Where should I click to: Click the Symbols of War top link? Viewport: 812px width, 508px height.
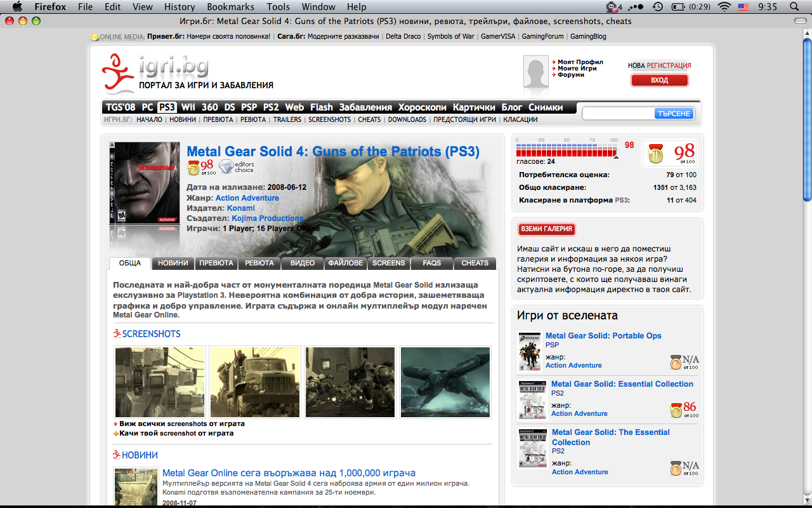(450, 36)
